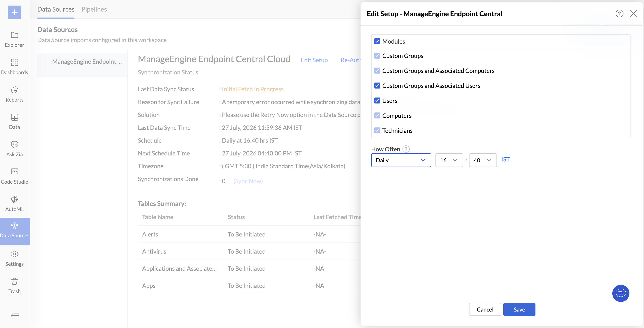
Task: Open the hour dropdown showing 16
Action: tap(449, 160)
